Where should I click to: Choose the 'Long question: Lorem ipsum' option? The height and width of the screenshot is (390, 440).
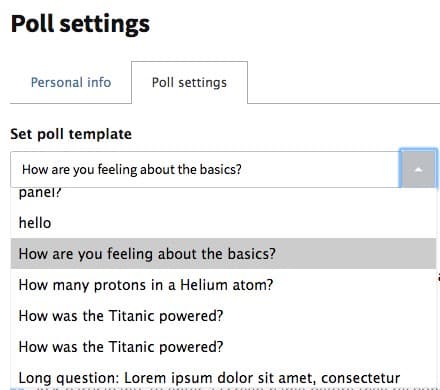[223, 378]
